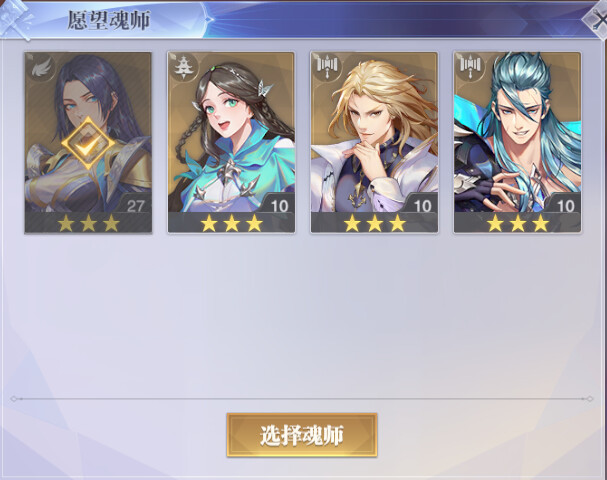Click the three-star rating under blonde man
The width and height of the screenshot is (607, 480).
click(374, 223)
